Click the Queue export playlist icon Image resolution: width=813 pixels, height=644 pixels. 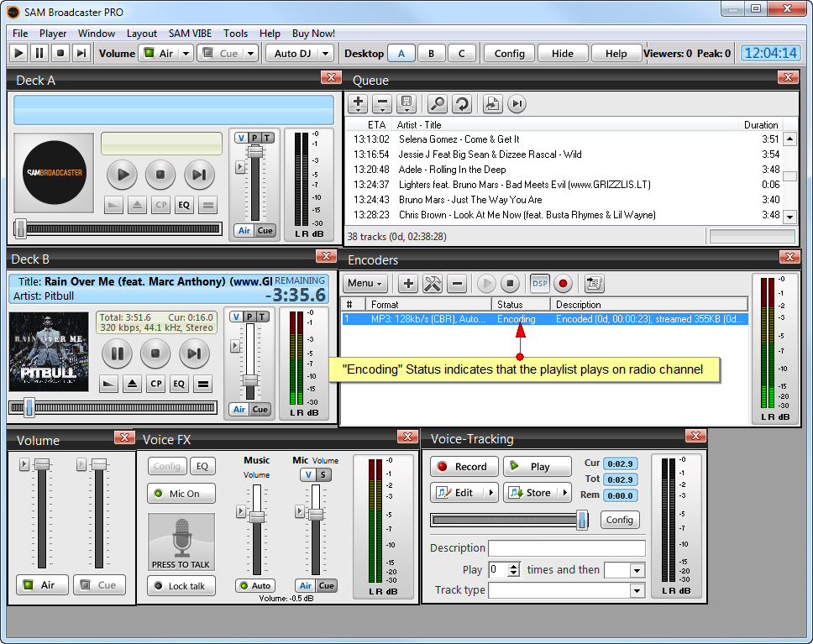pyautogui.click(x=492, y=104)
